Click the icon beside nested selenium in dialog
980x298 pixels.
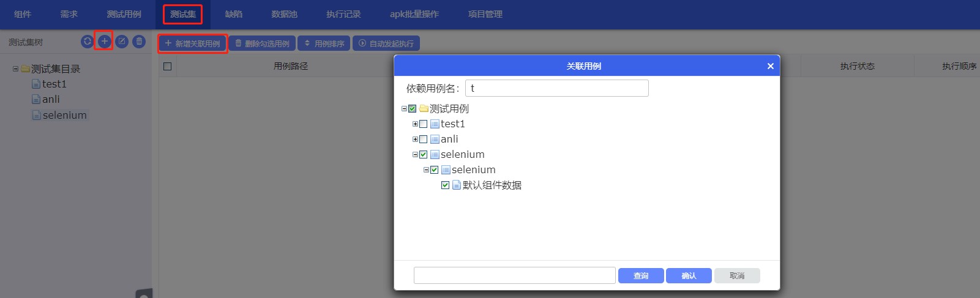point(446,169)
